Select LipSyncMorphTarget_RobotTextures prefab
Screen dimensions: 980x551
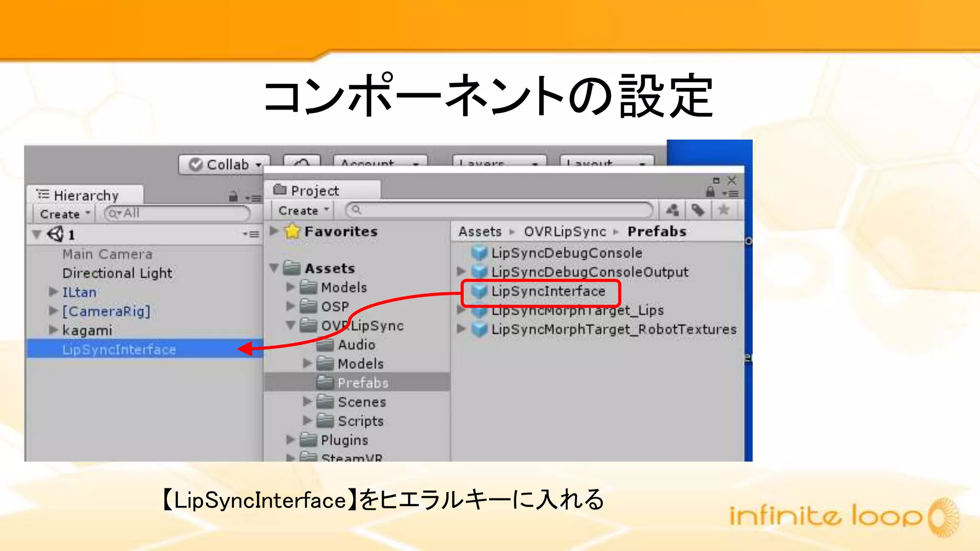pyautogui.click(x=604, y=329)
